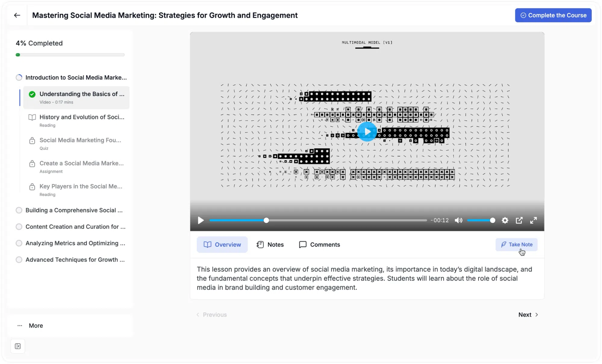602x364 pixels.
Task: Go to Next lesson
Action: 528,314
